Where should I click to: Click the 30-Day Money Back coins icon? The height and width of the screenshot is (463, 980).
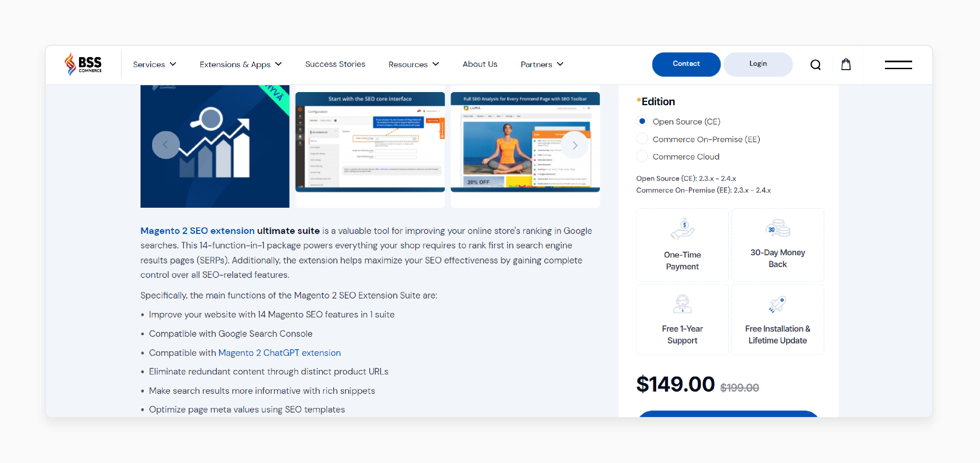[x=777, y=228]
